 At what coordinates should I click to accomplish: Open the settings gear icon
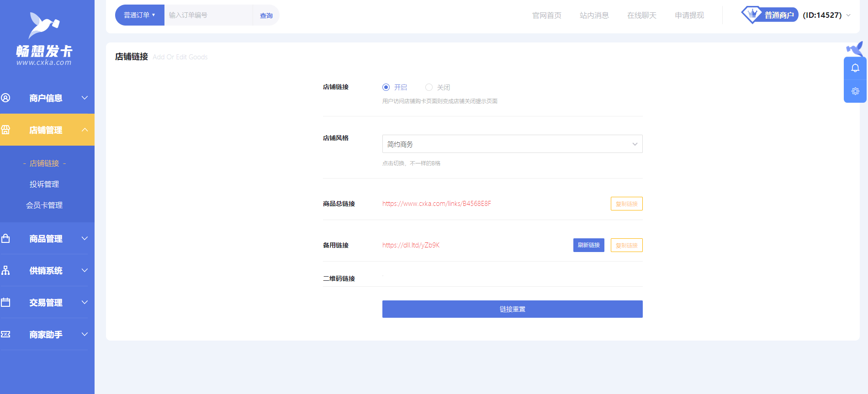tap(855, 91)
